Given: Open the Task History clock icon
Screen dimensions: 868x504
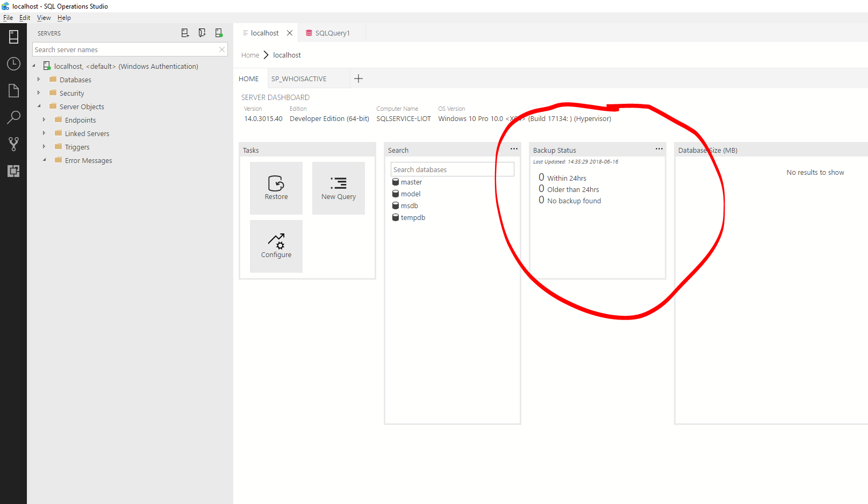Looking at the screenshot, I should 13,63.
